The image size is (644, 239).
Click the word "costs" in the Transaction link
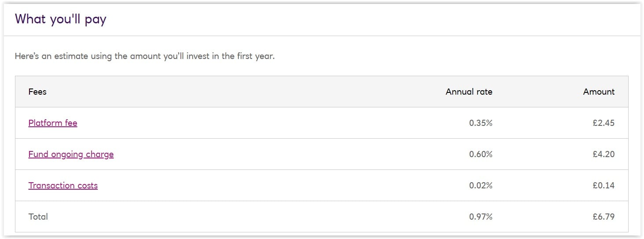[88, 185]
